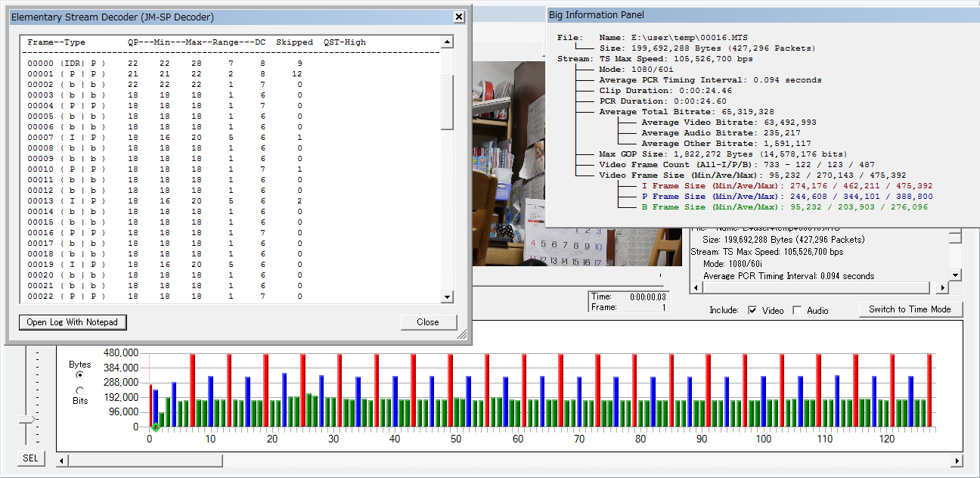Click Open Log With Notepad button
This screenshot has height=478, width=980.
point(73,322)
